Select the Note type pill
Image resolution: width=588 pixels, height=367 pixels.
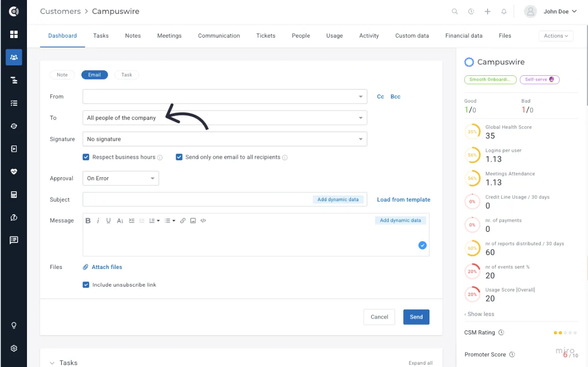[x=62, y=75]
